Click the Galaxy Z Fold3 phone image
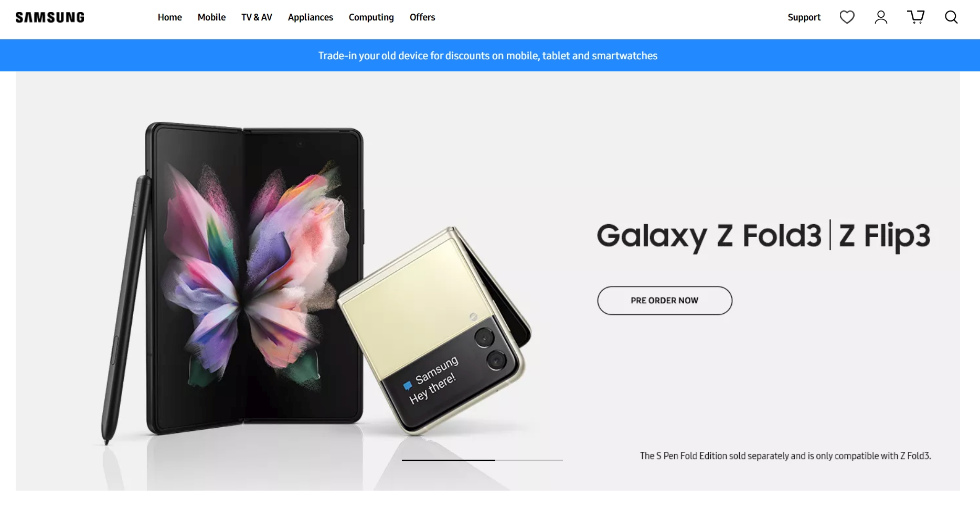Viewport: 980px width, 509px height. pos(254,278)
